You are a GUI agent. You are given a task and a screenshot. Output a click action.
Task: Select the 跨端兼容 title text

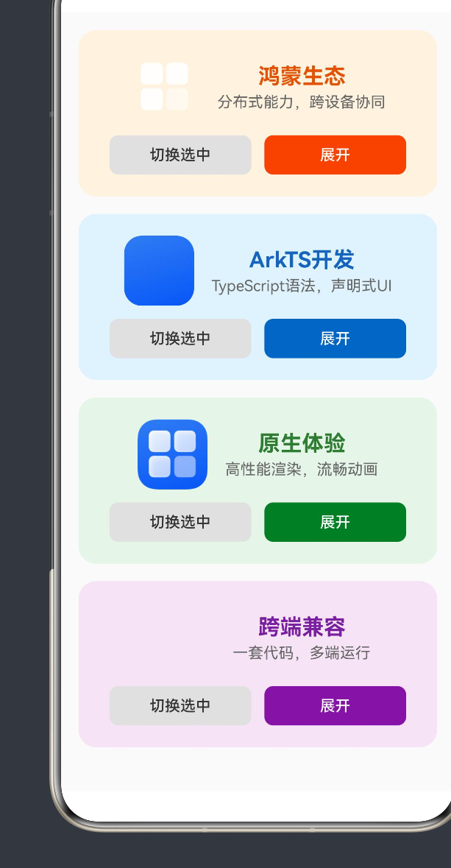(x=302, y=627)
